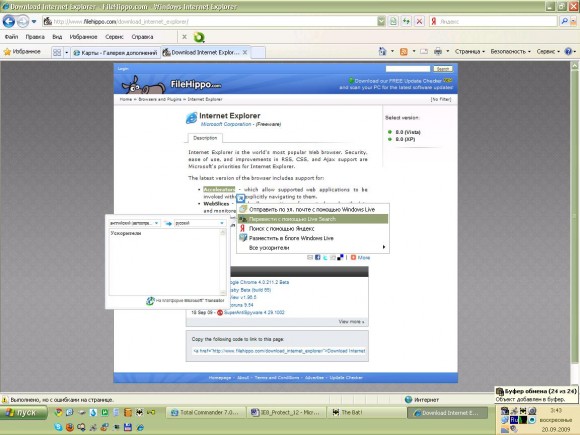The height and width of the screenshot is (435, 580).
Task: Click the page vertical scrollbar
Action: (x=574, y=226)
